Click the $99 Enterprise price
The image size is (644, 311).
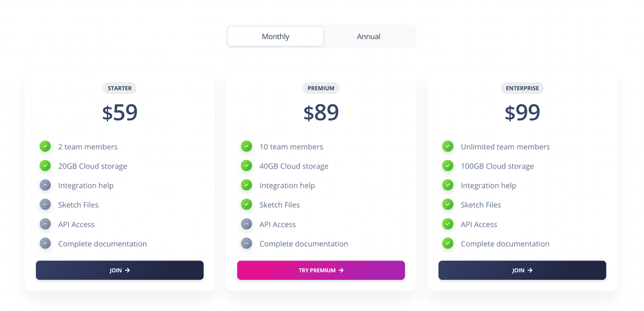tap(522, 113)
